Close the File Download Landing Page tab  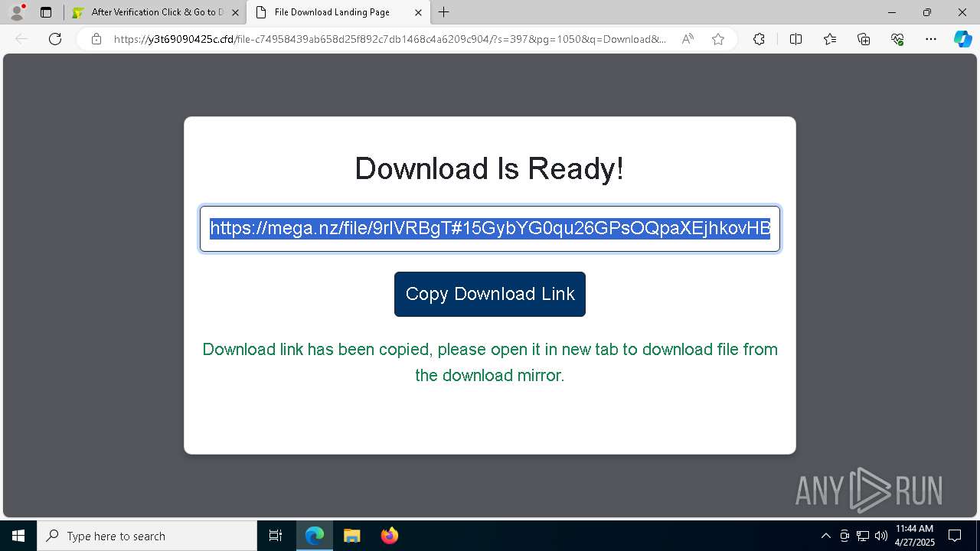[418, 13]
